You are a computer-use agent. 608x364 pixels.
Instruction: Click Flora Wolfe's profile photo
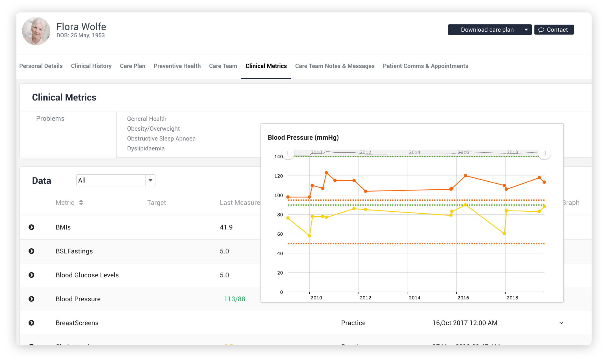click(36, 31)
